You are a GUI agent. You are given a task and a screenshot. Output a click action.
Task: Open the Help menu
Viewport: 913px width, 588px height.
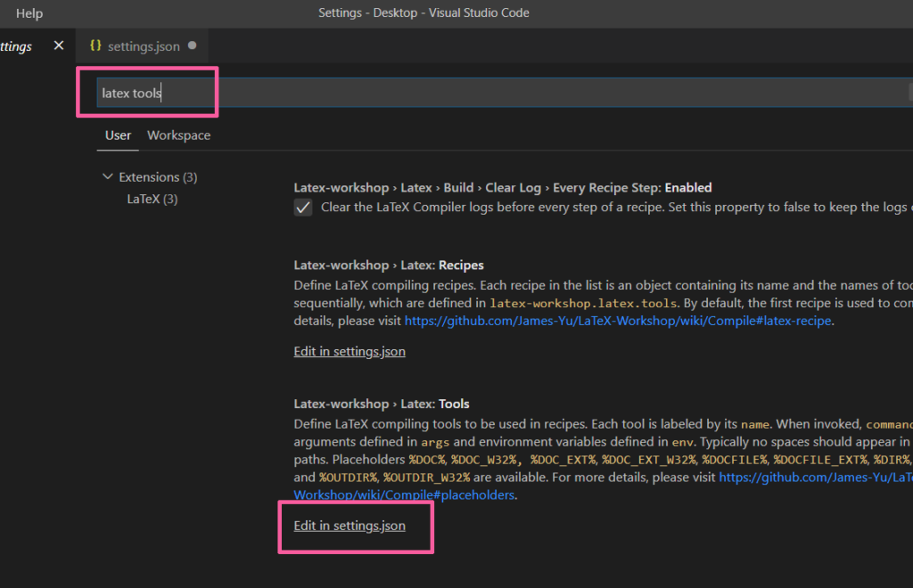point(29,13)
